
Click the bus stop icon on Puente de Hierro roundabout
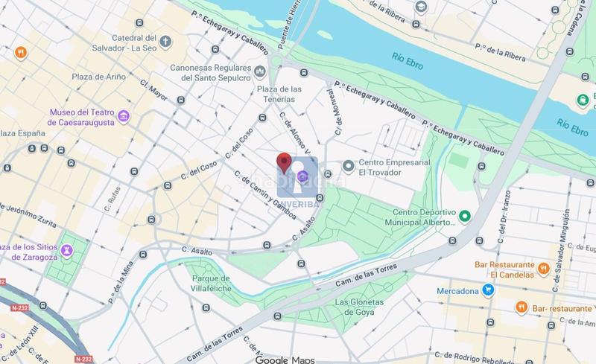coord(303,72)
